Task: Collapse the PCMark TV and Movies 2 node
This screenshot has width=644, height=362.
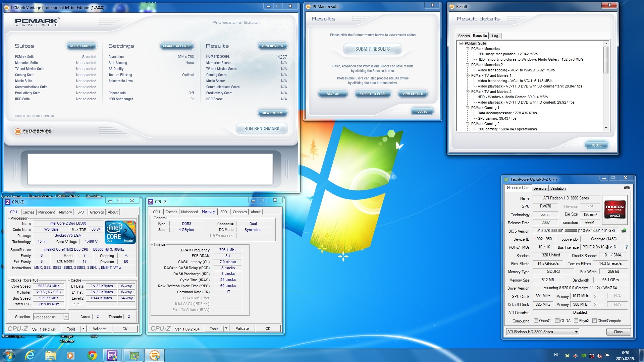Action: click(467, 92)
